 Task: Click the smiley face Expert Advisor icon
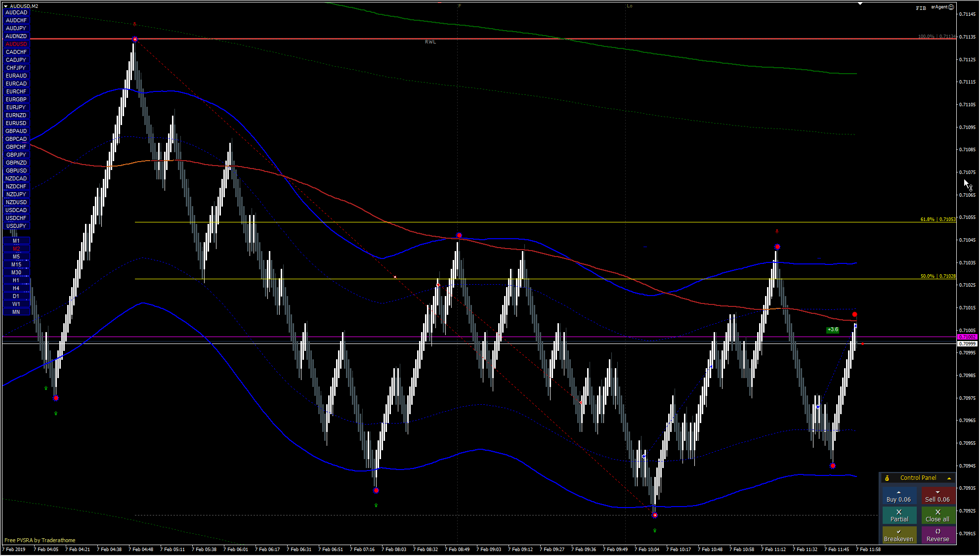pos(951,7)
